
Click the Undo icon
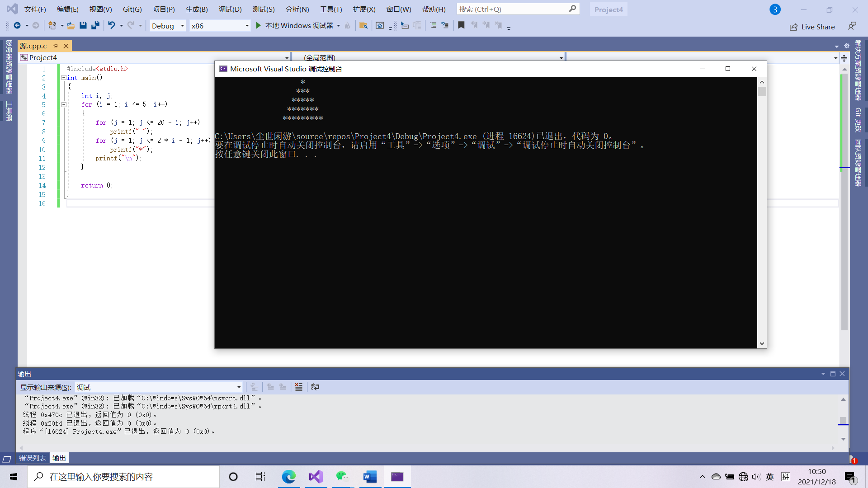point(111,26)
